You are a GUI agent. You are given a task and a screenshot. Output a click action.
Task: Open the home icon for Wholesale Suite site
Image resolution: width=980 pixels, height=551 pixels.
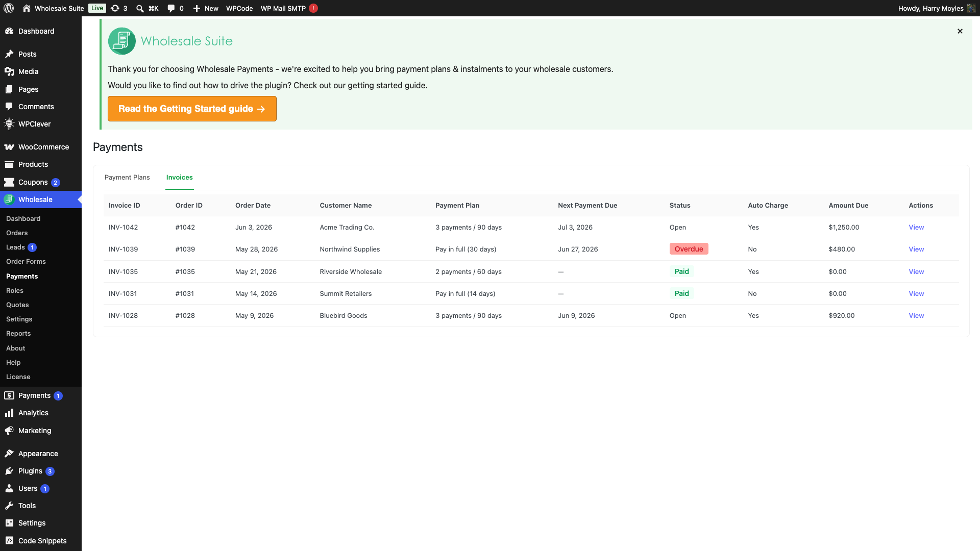point(27,8)
